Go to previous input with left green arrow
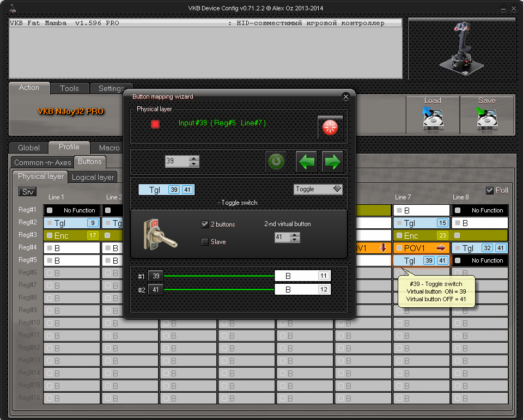The image size is (523, 420). coord(307,161)
